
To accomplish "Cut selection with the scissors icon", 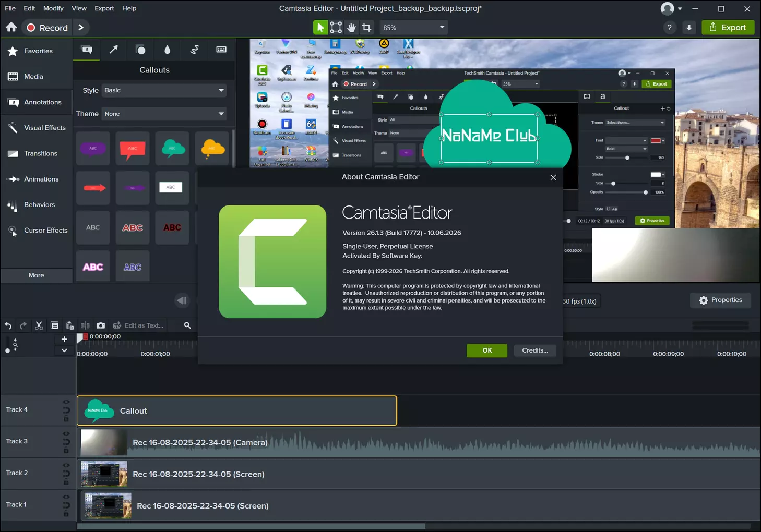I will [x=39, y=325].
